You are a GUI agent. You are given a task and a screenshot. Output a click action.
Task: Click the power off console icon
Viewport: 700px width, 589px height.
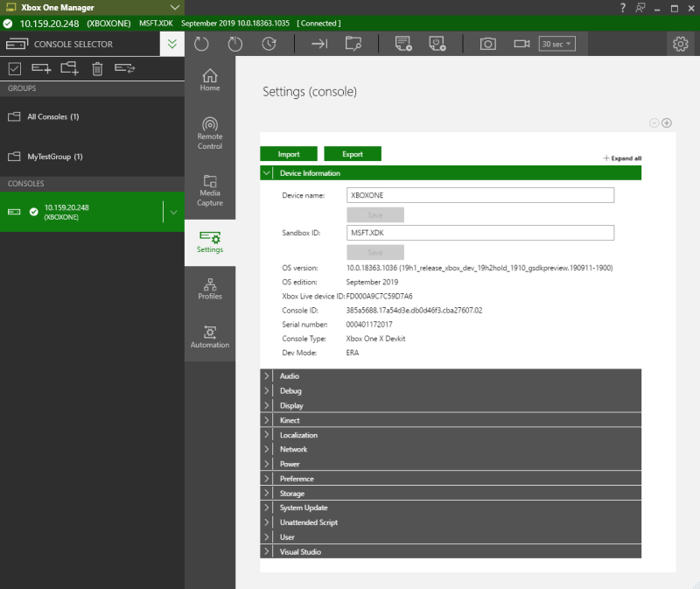click(234, 44)
